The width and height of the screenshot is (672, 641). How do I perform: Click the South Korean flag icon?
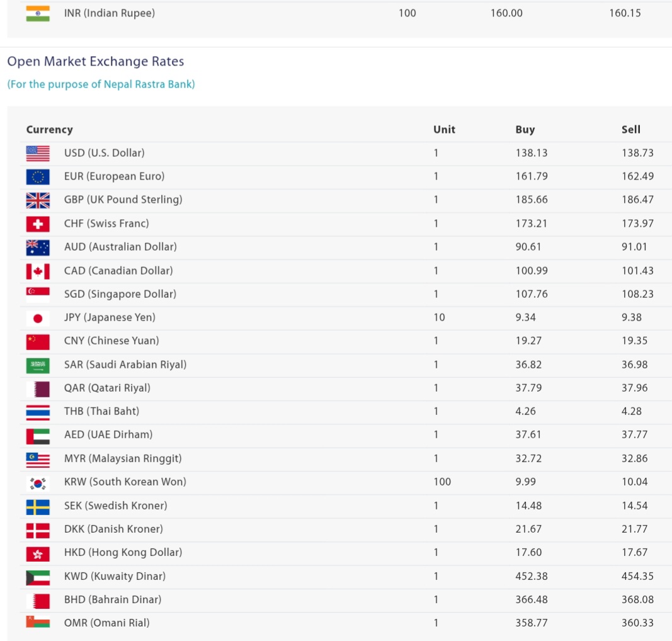click(38, 482)
